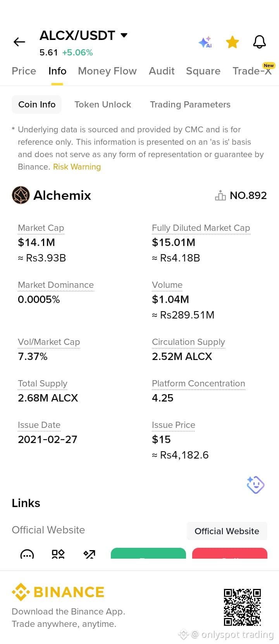The image size is (279, 644).
Task: Open the Trade-X tab marked New
Action: click(252, 71)
